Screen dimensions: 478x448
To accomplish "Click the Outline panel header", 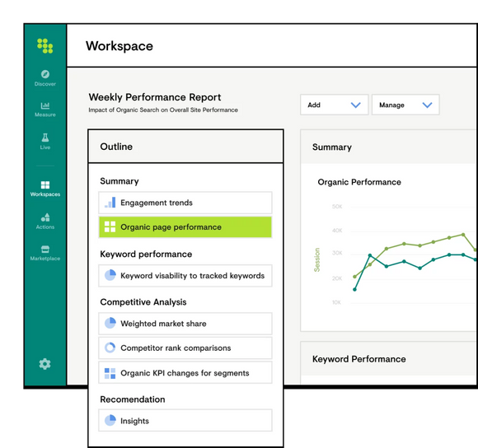I will click(x=185, y=147).
